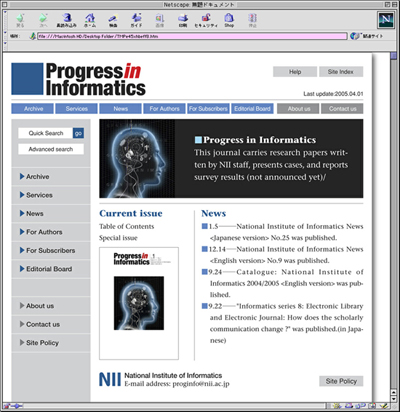Open For Authors in the left sidebar
400x412 pixels.
pos(51,232)
